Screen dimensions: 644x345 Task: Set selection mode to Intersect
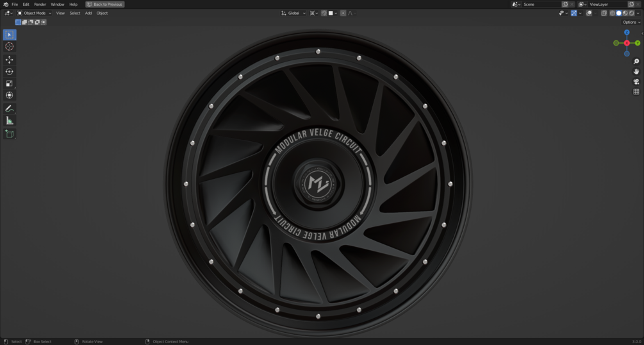[x=44, y=22]
